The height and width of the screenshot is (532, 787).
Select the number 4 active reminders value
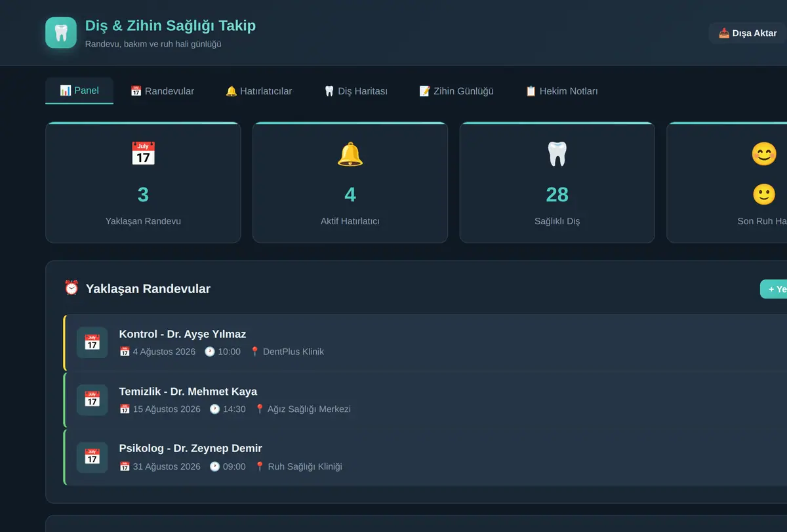(350, 194)
